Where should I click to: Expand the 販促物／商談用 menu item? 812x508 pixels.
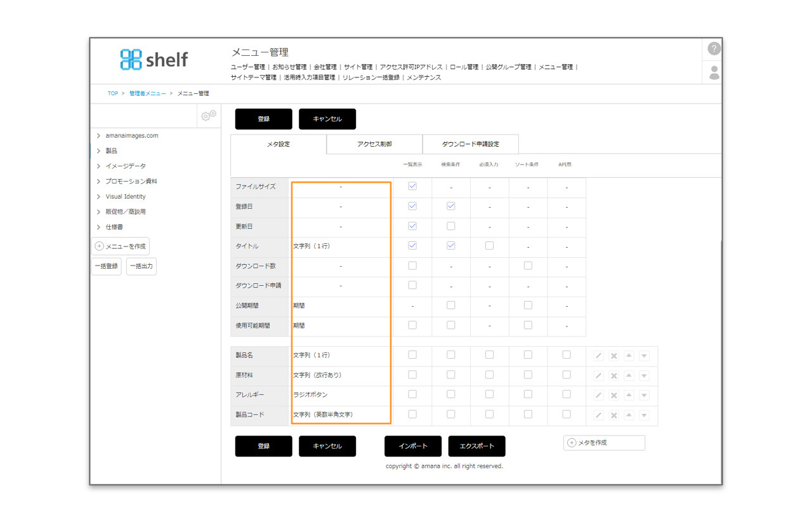click(x=99, y=211)
